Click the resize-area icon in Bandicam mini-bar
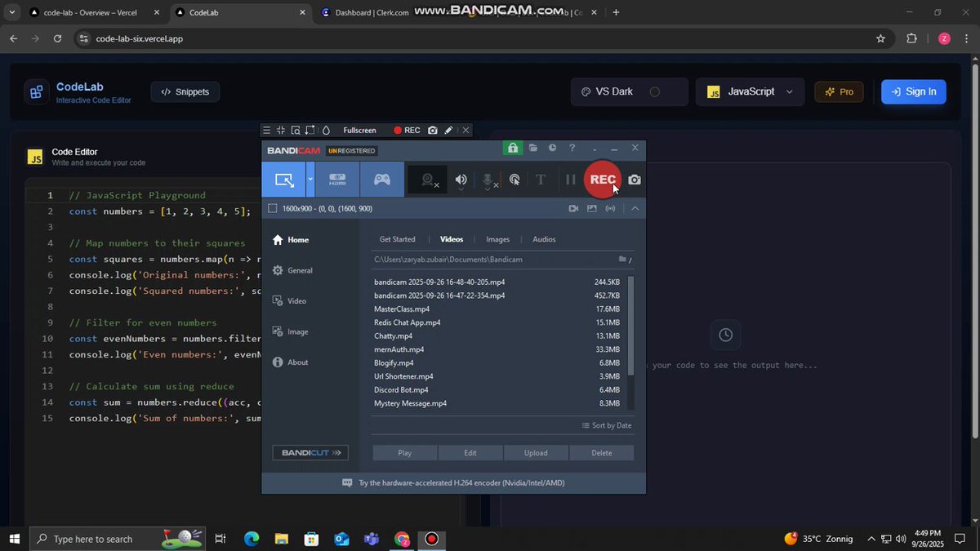The height and width of the screenshot is (551, 980). tap(310, 131)
